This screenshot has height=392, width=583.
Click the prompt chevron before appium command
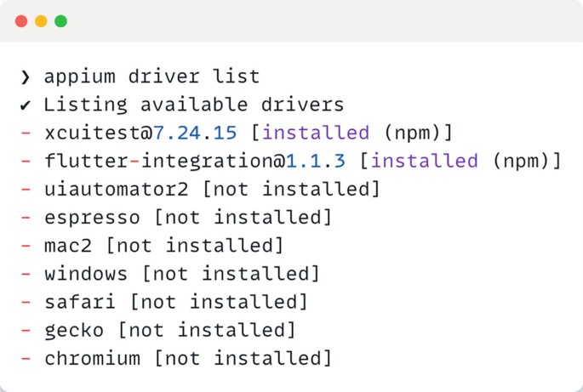click(x=26, y=77)
